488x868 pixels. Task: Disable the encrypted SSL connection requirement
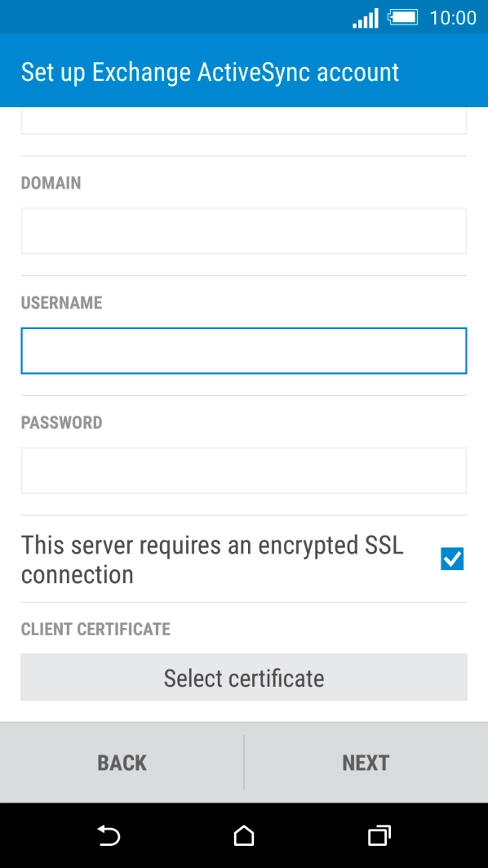click(451, 558)
